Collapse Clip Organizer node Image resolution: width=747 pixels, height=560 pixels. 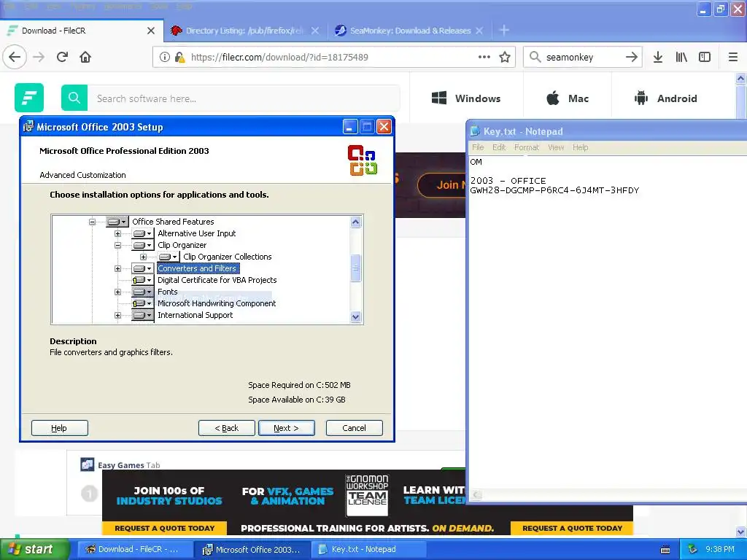click(x=117, y=245)
